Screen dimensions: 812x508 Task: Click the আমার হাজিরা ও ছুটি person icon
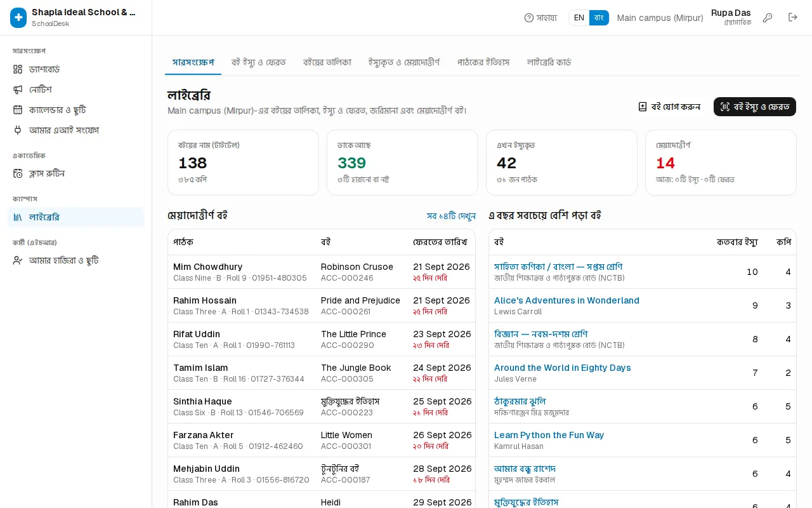tap(18, 260)
